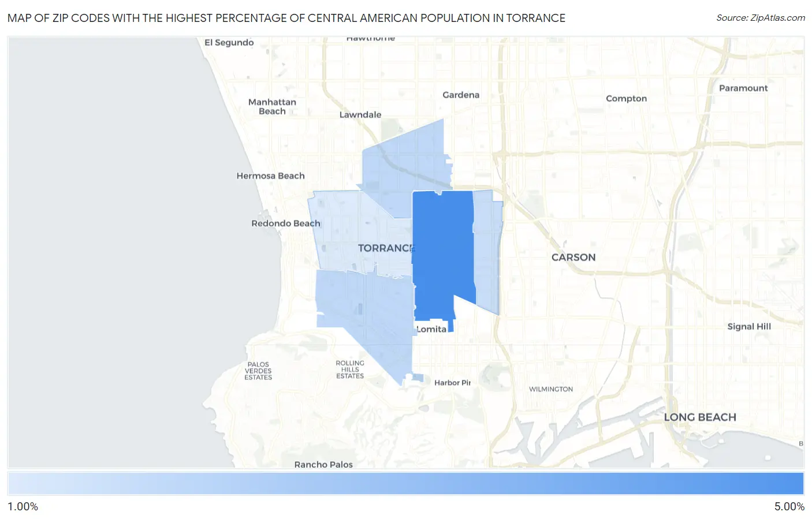
Task: Click the Gardena map label
Action: point(461,95)
